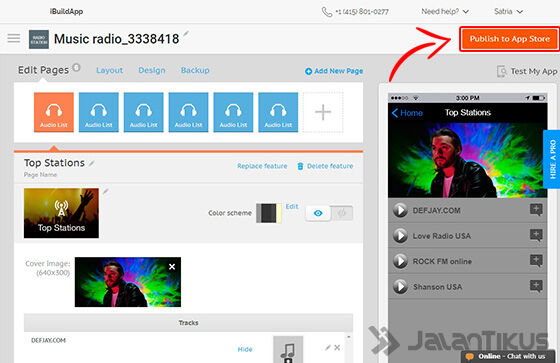
Task: Expand the Need help dropdown
Action: point(445,11)
